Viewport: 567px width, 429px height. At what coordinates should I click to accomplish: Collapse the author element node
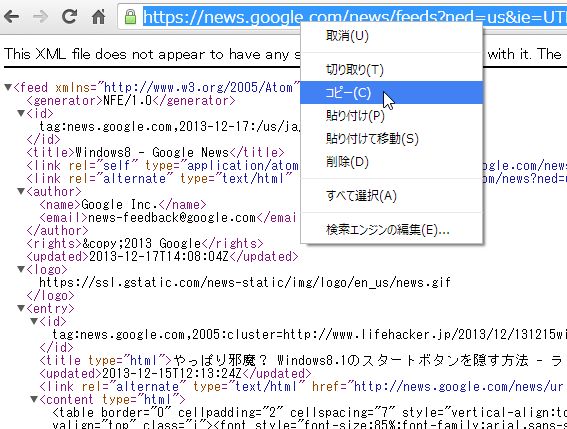coord(21,191)
